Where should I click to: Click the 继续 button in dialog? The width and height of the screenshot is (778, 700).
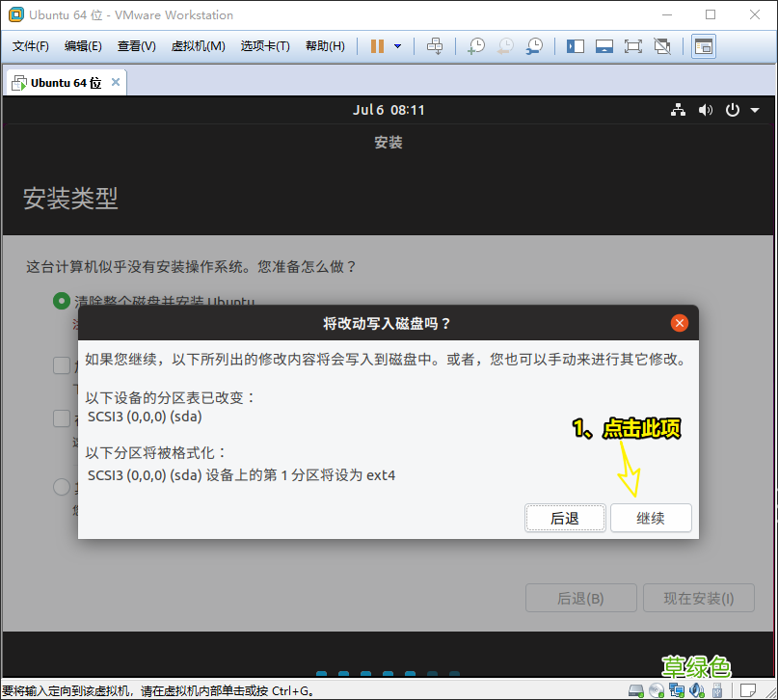point(651,518)
